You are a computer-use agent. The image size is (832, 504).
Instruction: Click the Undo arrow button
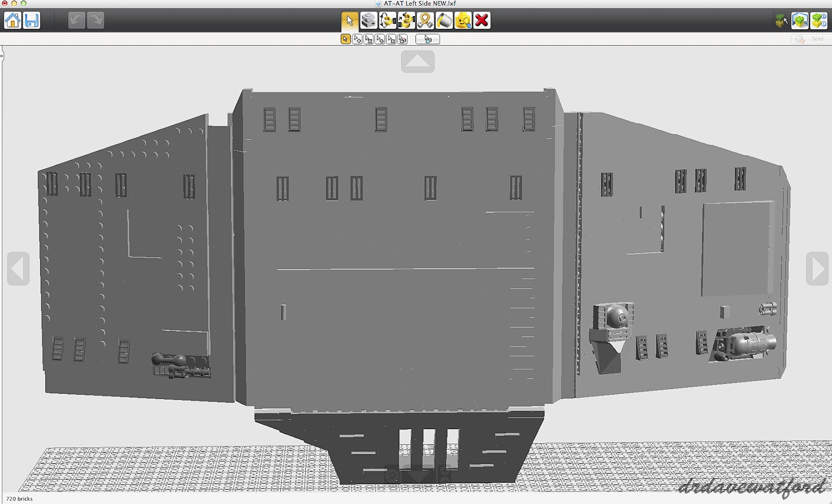(76, 20)
